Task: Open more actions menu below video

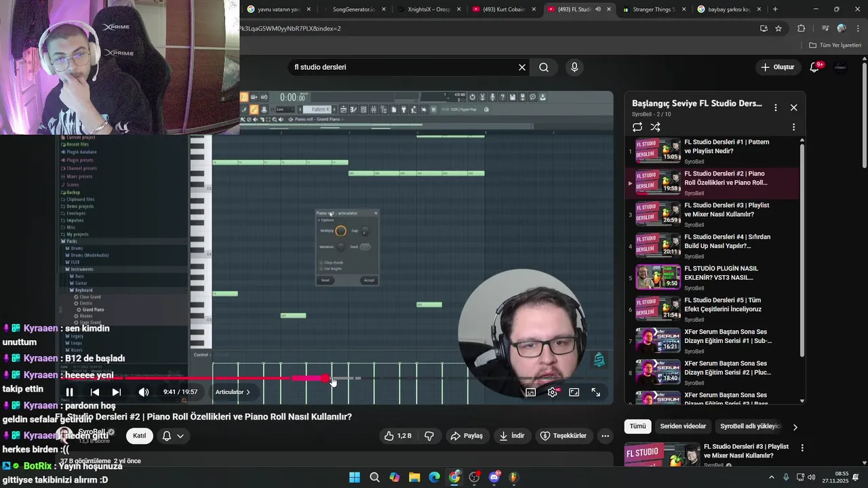Action: point(606,436)
